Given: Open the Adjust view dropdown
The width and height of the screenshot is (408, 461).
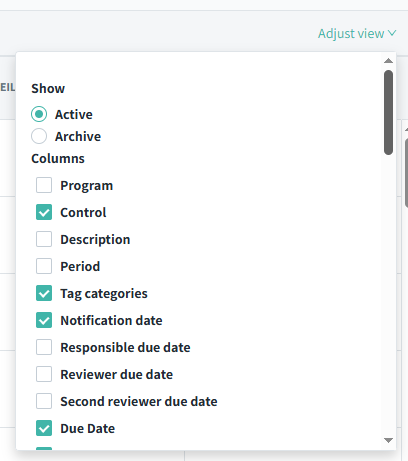Looking at the screenshot, I should click(x=357, y=34).
